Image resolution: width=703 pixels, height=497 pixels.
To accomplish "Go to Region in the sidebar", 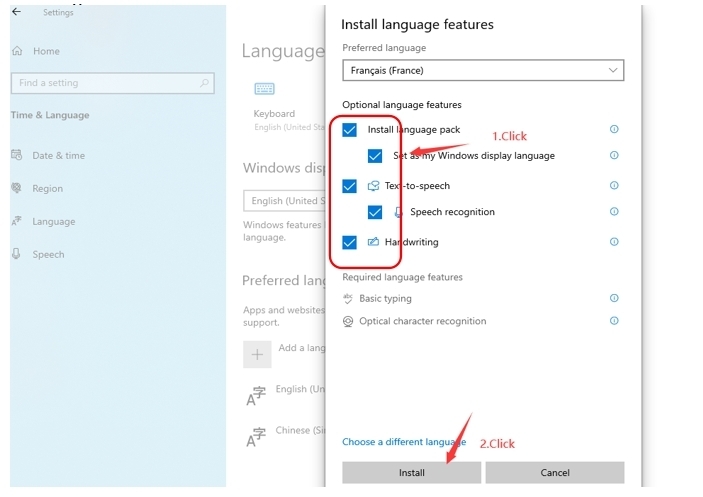I will pyautogui.click(x=47, y=188).
